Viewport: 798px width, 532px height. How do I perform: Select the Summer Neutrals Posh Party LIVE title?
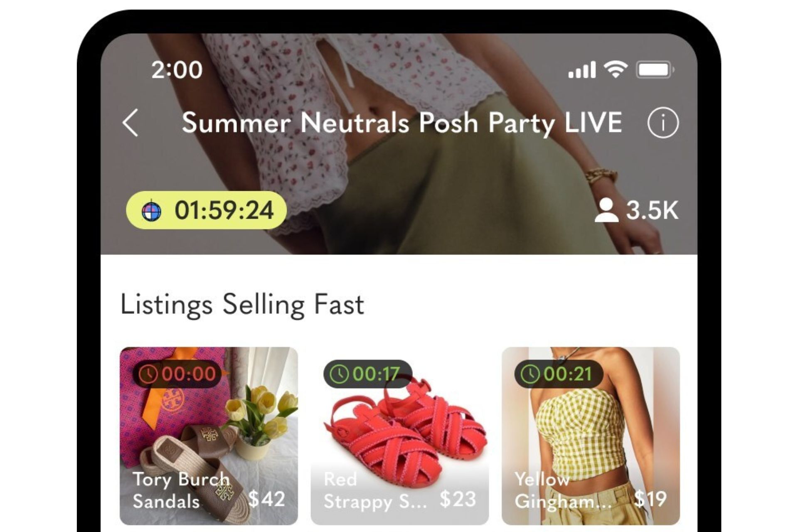coord(402,123)
